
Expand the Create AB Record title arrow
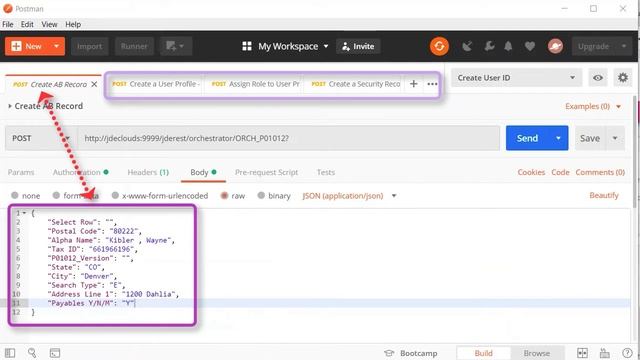[x=10, y=106]
